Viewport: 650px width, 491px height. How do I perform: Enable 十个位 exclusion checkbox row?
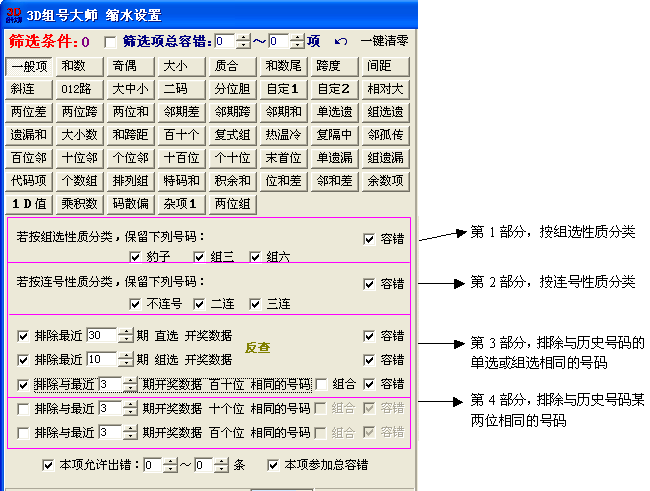pyautogui.click(x=23, y=408)
